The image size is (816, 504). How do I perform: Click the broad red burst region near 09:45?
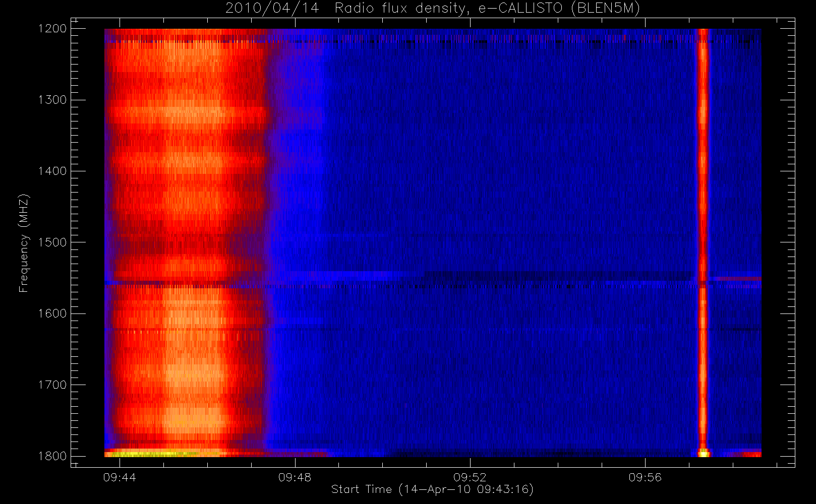[x=187, y=242]
